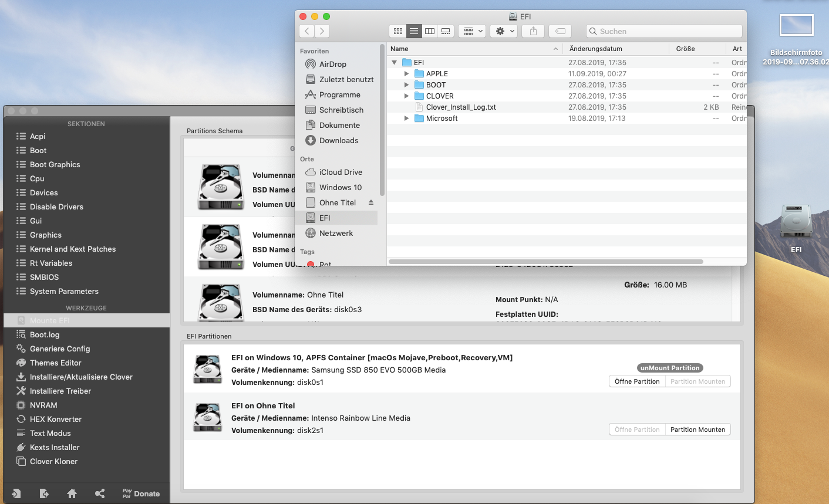Click the Finder sidebar scrollbar
829x504 pixels.
click(382, 120)
